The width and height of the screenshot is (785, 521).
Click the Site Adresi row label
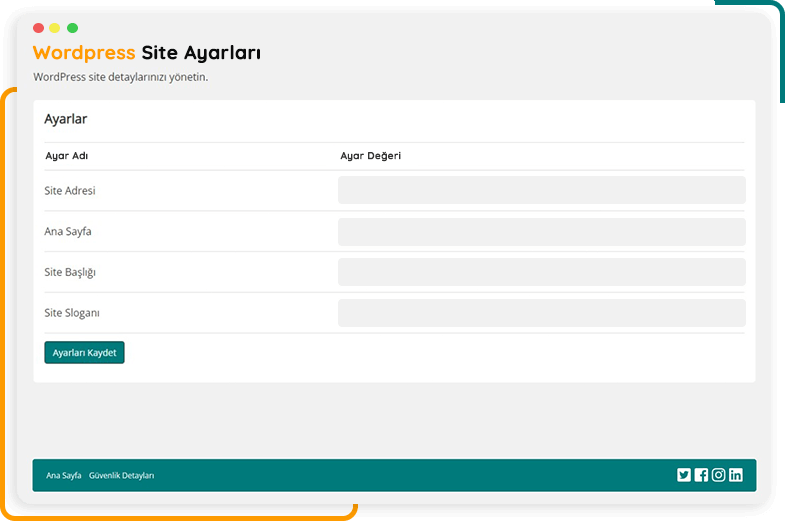click(70, 191)
